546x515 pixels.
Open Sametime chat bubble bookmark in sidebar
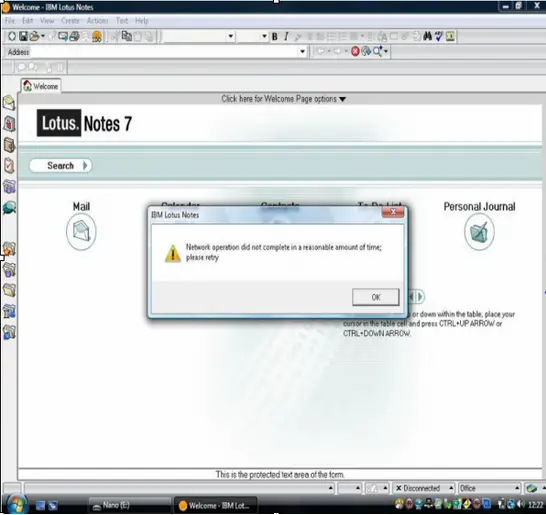(x=9, y=208)
